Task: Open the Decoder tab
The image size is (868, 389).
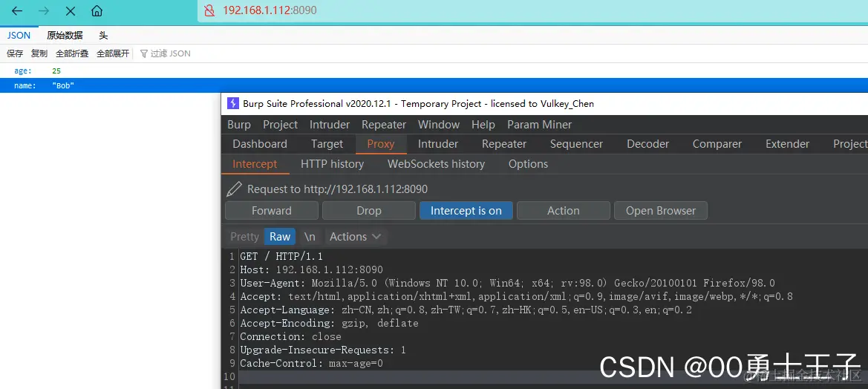Action: tap(647, 144)
